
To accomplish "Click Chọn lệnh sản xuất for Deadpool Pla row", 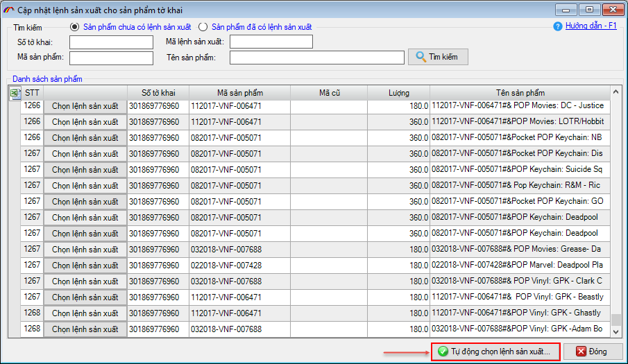I will pyautogui.click(x=85, y=266).
